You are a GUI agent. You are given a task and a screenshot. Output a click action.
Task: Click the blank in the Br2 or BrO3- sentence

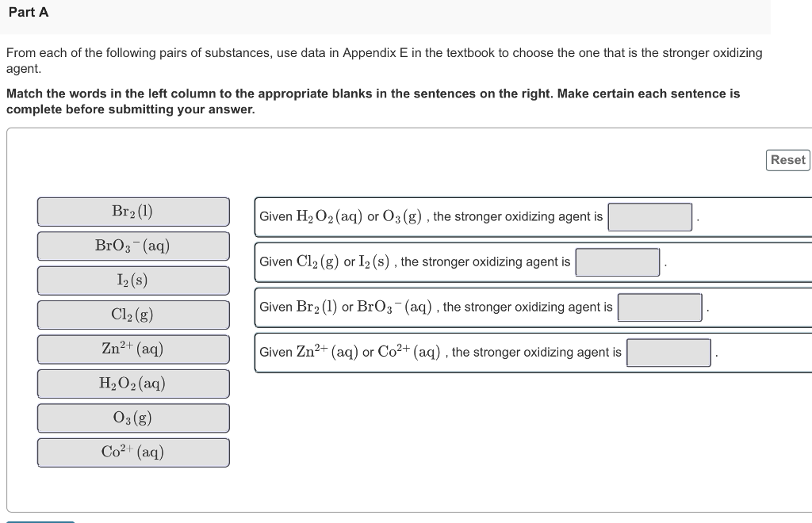click(x=661, y=307)
